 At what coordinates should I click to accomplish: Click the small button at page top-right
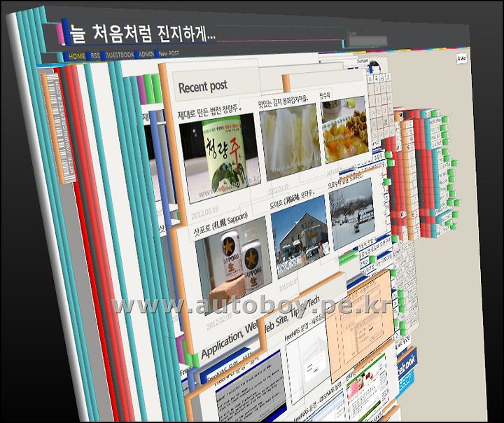(x=461, y=59)
